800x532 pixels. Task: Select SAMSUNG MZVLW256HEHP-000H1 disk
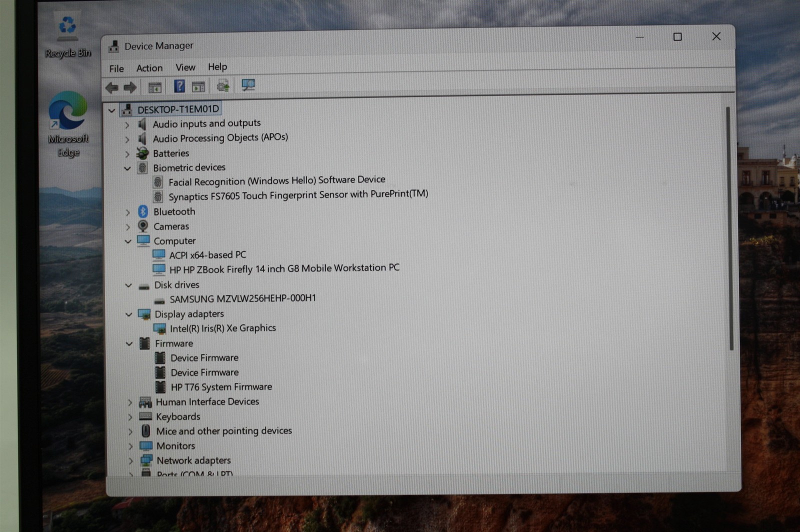point(243,298)
